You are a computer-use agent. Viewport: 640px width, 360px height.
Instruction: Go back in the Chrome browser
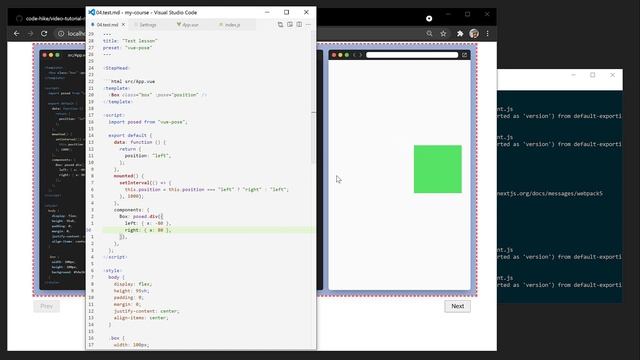point(16,33)
